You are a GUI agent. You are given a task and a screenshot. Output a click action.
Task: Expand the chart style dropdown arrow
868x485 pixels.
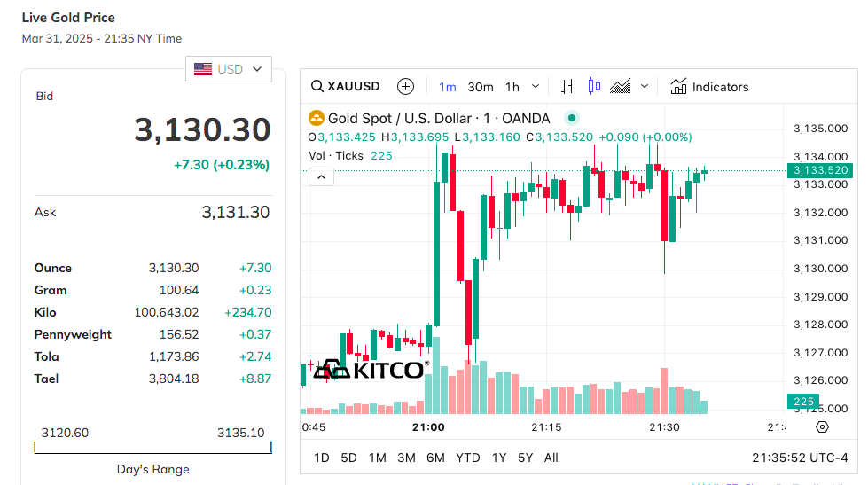(x=645, y=86)
